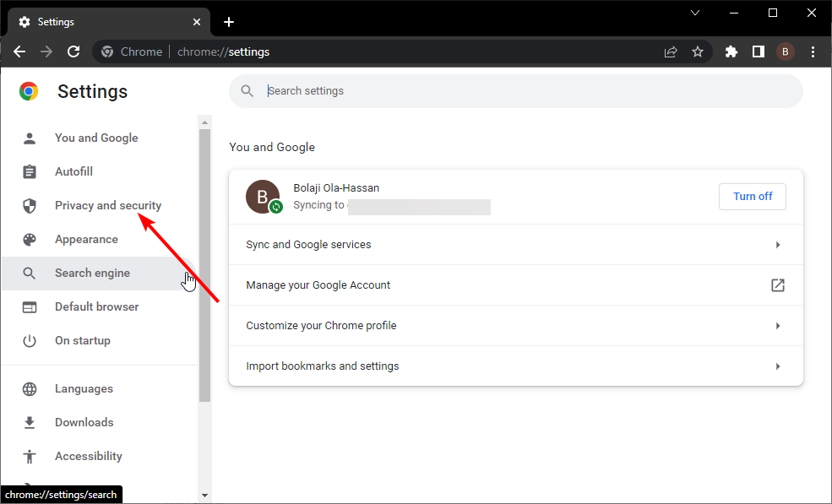Open the Extensions puzzle icon
The image size is (832, 504).
point(731,51)
